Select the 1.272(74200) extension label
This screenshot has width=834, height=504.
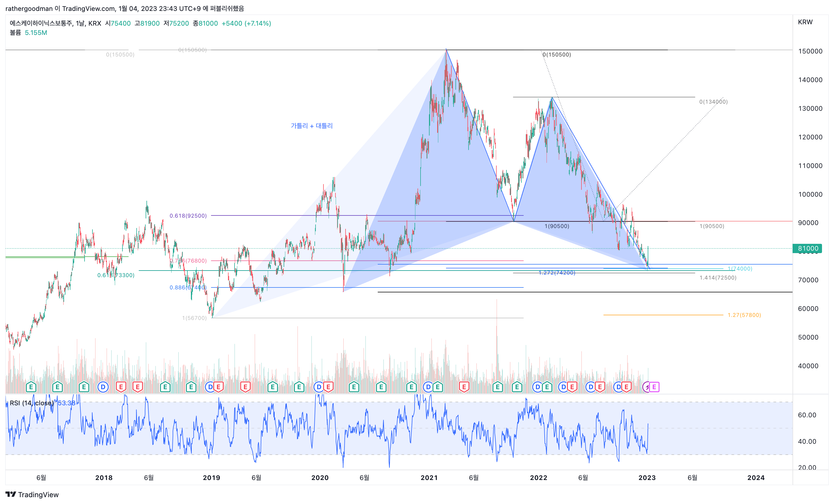coord(557,273)
